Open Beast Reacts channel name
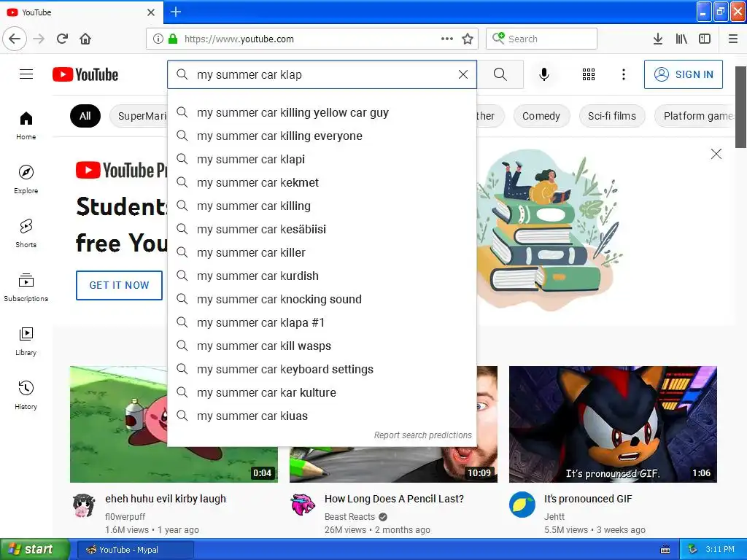 point(349,517)
